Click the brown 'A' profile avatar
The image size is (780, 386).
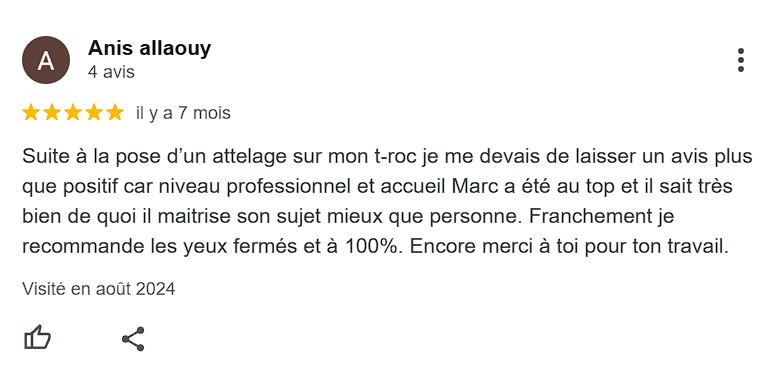click(x=46, y=60)
